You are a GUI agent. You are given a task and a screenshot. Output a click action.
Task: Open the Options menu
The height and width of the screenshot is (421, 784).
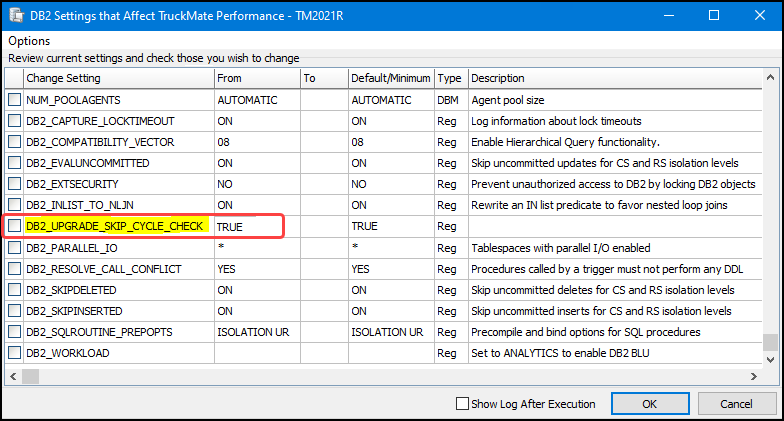pyautogui.click(x=29, y=41)
